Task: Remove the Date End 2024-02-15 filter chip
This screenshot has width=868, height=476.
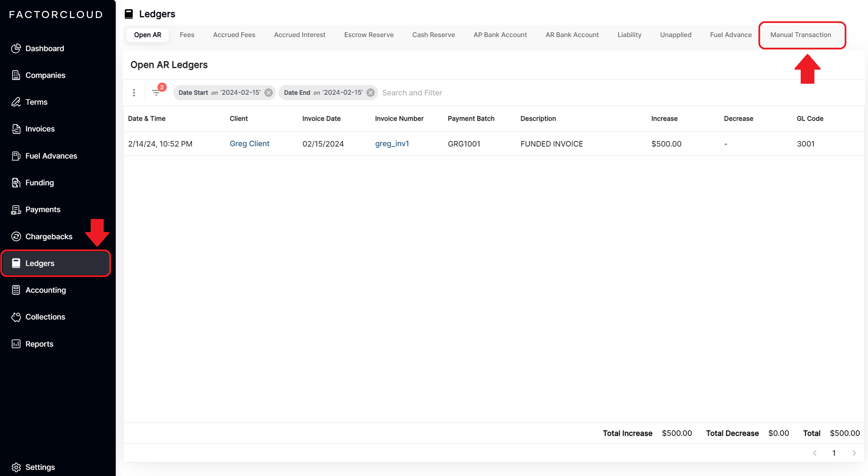Action: pyautogui.click(x=370, y=92)
